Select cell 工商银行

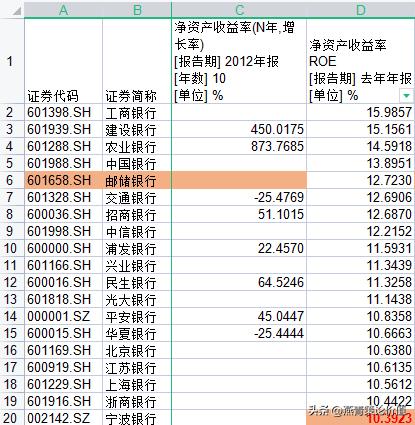[x=137, y=112]
